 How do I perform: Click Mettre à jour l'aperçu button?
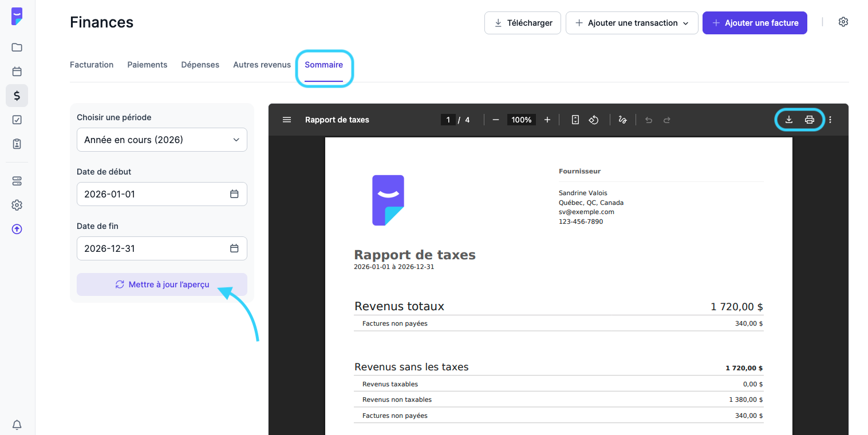pyautogui.click(x=161, y=284)
